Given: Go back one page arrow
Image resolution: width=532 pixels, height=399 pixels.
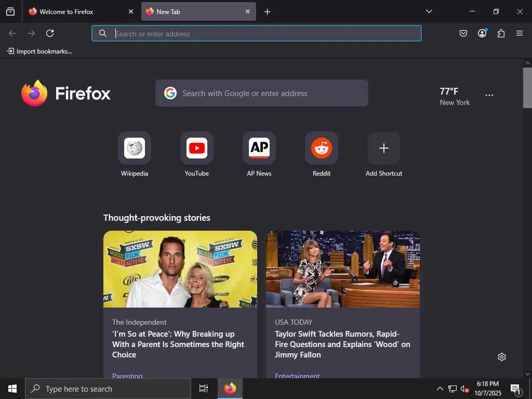Looking at the screenshot, I should (x=12, y=33).
